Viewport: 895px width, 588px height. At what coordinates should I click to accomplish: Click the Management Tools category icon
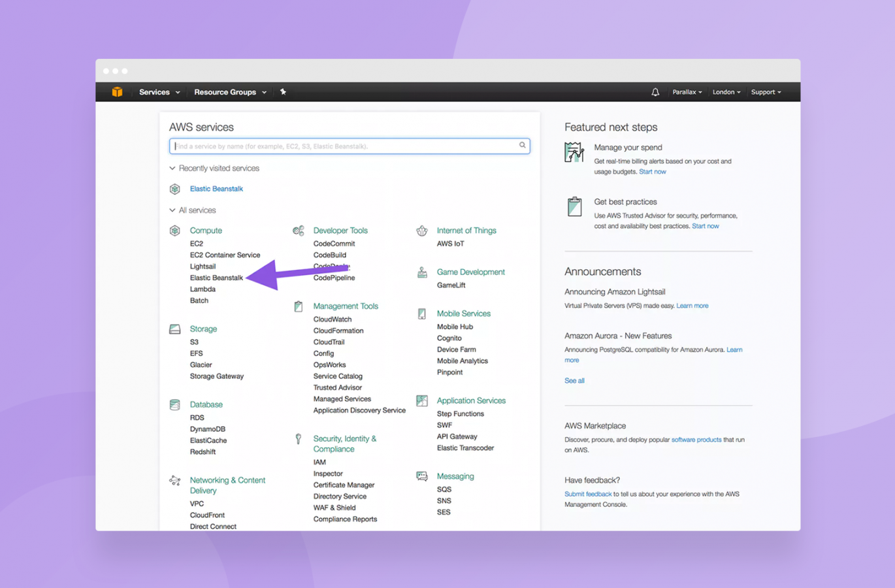coord(299,306)
